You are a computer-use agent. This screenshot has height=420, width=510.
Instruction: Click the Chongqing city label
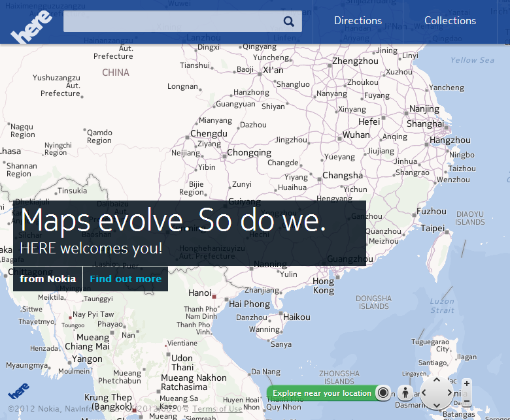click(249, 153)
